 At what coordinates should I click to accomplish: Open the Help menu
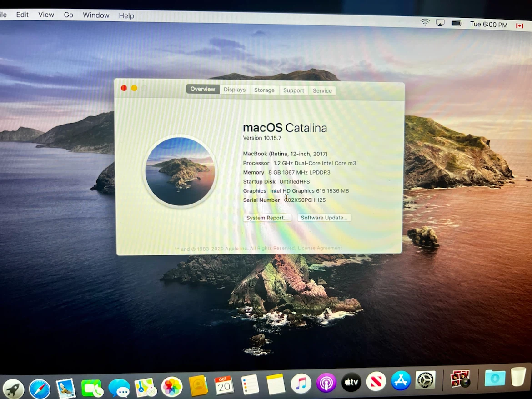click(x=126, y=15)
